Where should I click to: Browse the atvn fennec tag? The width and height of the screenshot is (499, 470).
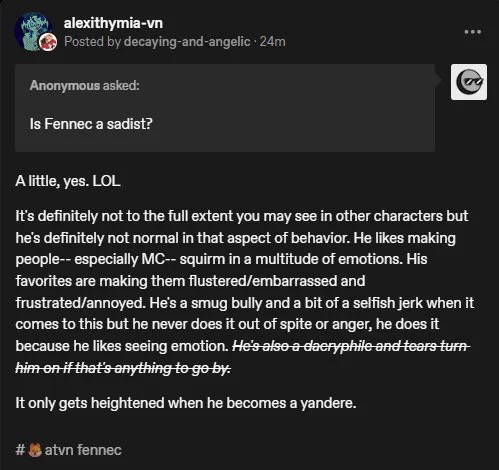(68, 450)
